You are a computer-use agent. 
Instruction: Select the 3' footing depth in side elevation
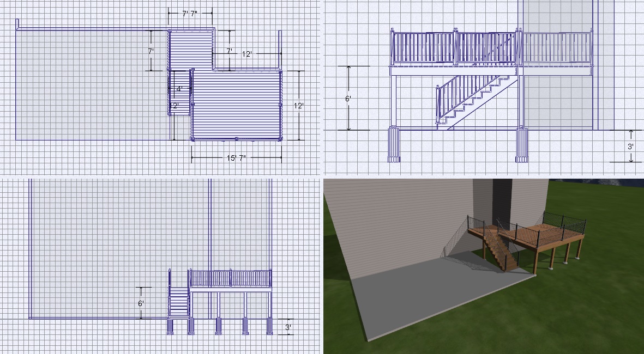(x=630, y=147)
